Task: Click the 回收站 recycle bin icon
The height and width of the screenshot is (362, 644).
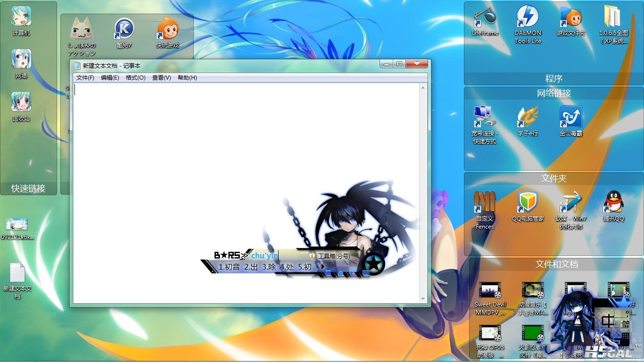Action: (x=21, y=107)
